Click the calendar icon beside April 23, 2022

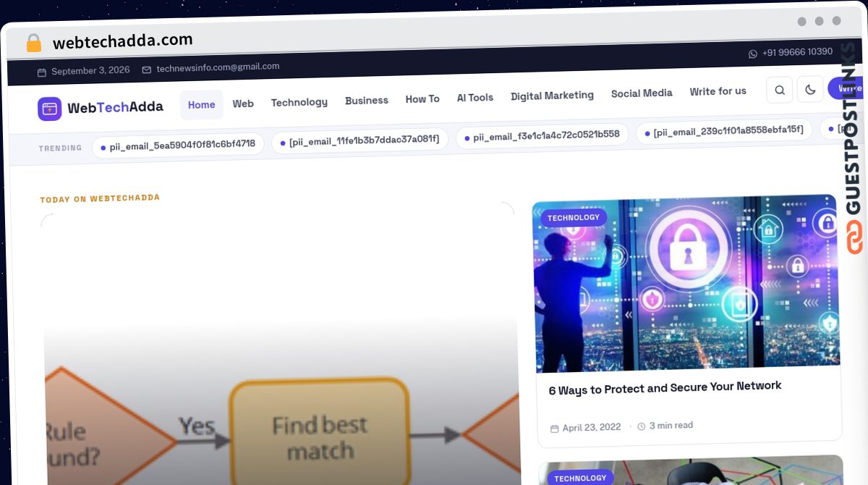click(555, 429)
